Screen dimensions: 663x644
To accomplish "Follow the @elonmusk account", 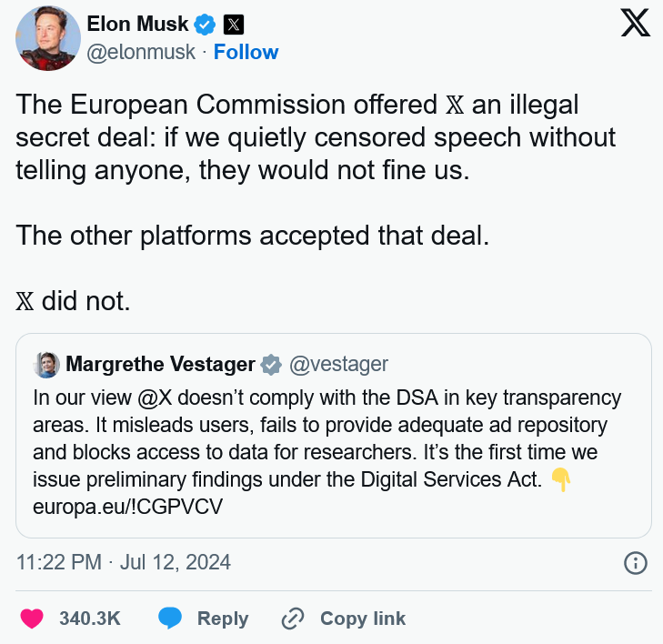I will (246, 52).
